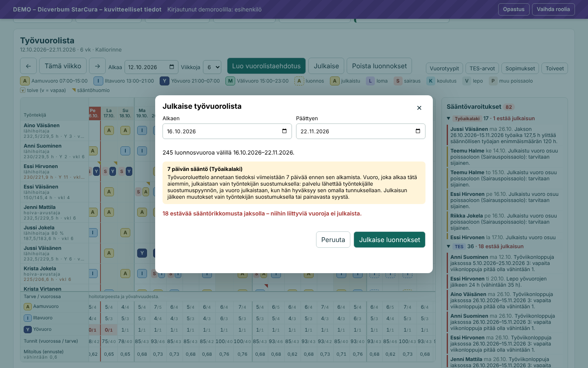Image resolution: width=588 pixels, height=368 pixels.
Task: Confirm with Julkaise luonnokset button
Action: coord(390,240)
